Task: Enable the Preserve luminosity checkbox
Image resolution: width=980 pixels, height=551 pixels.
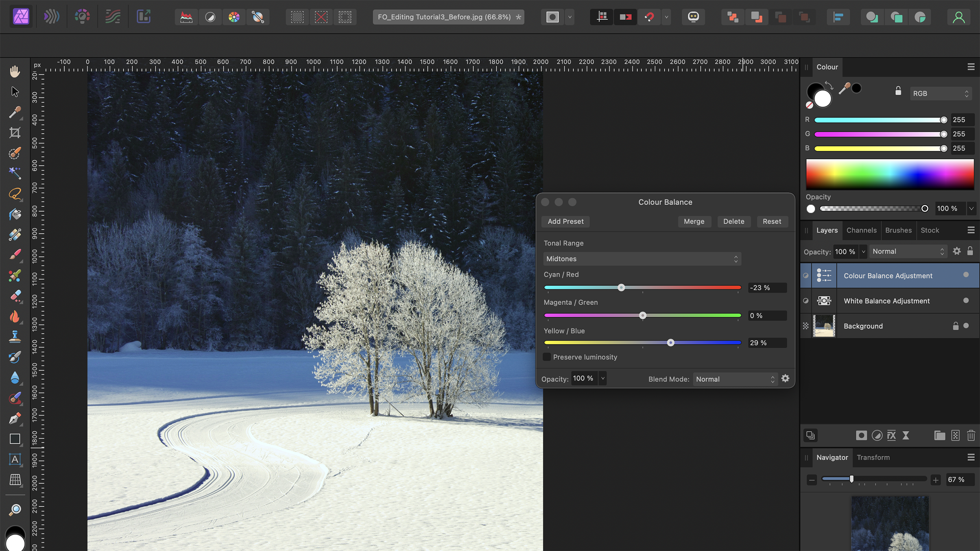Action: click(547, 357)
